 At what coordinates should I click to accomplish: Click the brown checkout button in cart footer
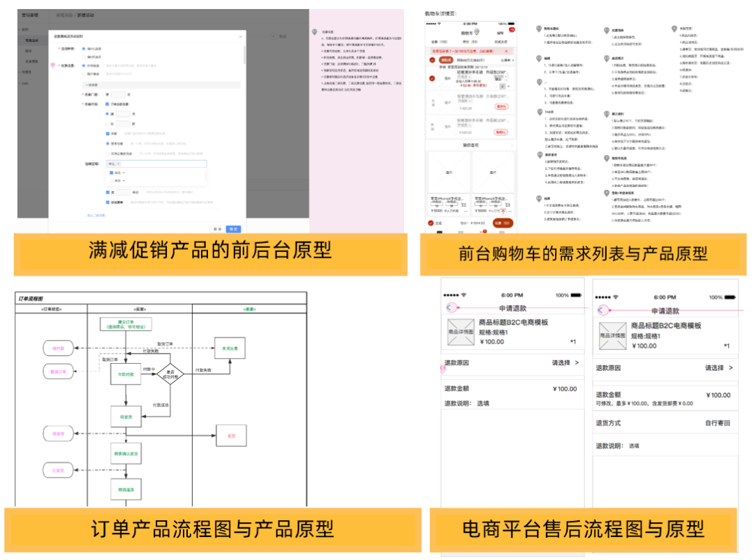pyautogui.click(x=503, y=223)
